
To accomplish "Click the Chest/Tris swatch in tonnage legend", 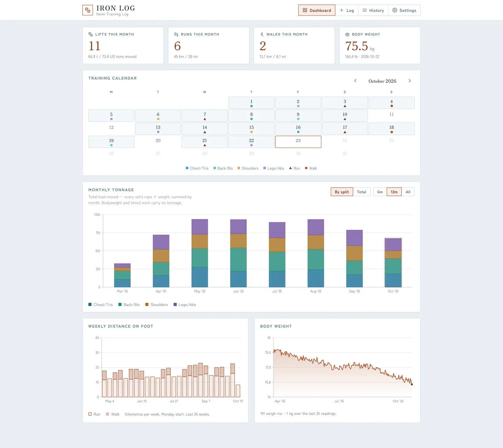I will pyautogui.click(x=90, y=304).
